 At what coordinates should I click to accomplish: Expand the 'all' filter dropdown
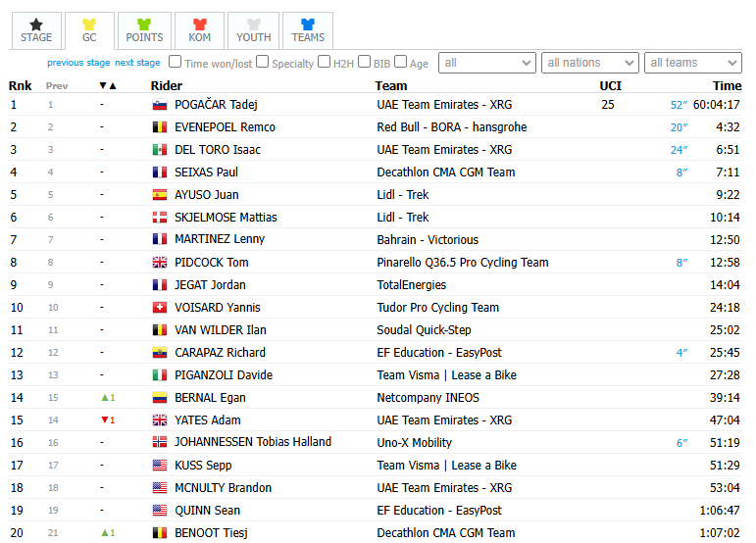coord(487,63)
